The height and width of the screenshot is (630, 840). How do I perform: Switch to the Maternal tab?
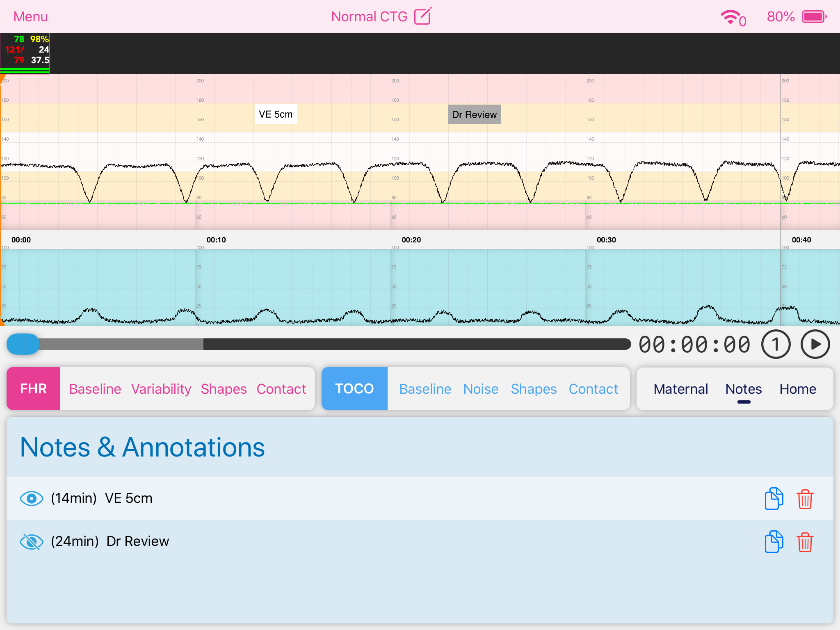[680, 389]
